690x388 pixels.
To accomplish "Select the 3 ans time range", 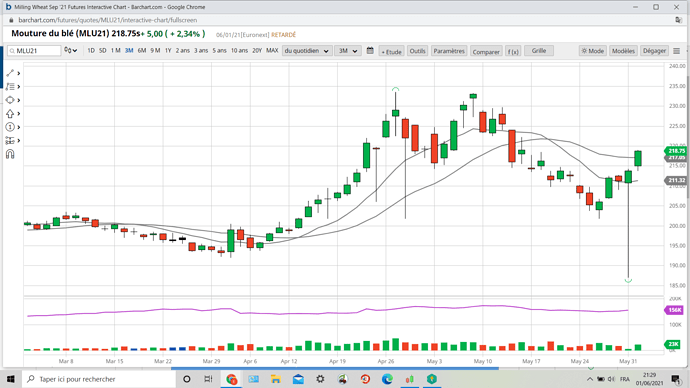I will 201,51.
